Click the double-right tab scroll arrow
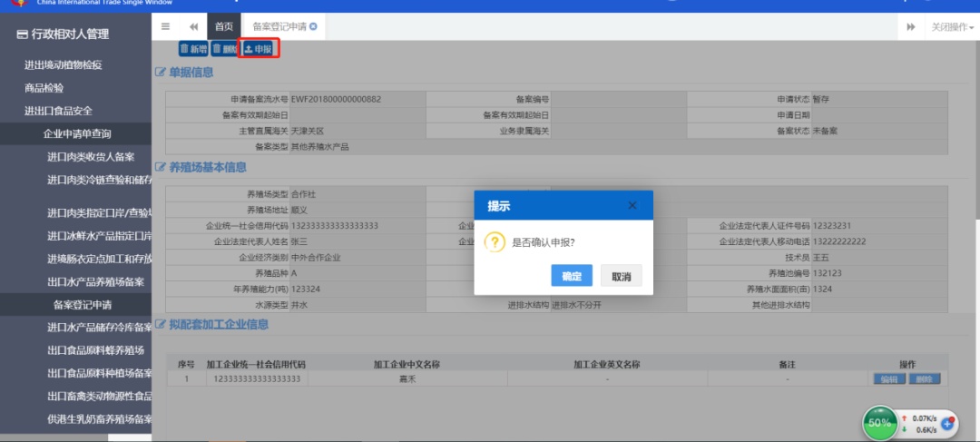980x442 pixels. [x=910, y=27]
